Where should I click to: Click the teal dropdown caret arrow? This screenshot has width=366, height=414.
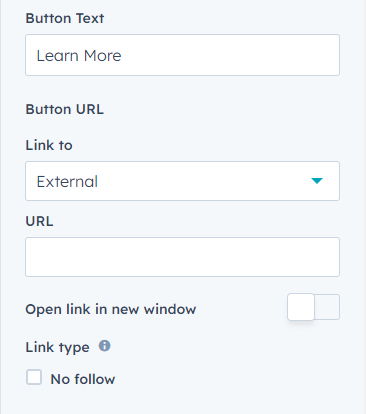(x=317, y=181)
